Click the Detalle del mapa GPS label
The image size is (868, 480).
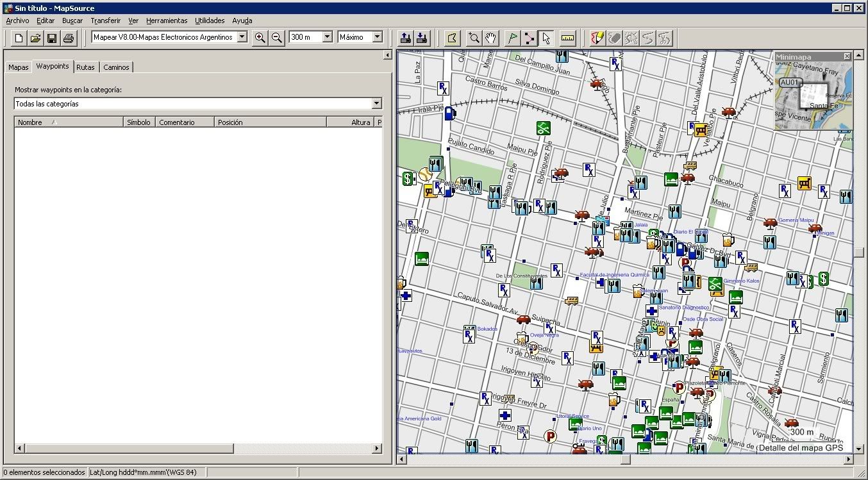[801, 448]
